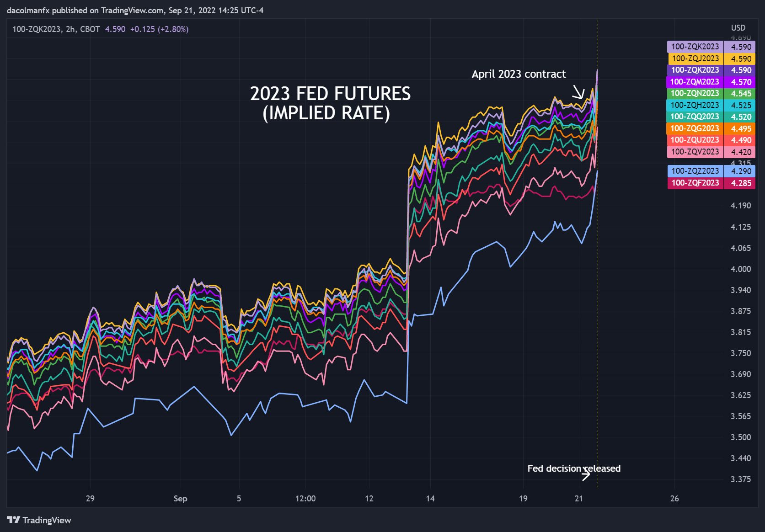Click the white arrow below April 2023 contract
The image size is (765, 532).
pos(578,92)
